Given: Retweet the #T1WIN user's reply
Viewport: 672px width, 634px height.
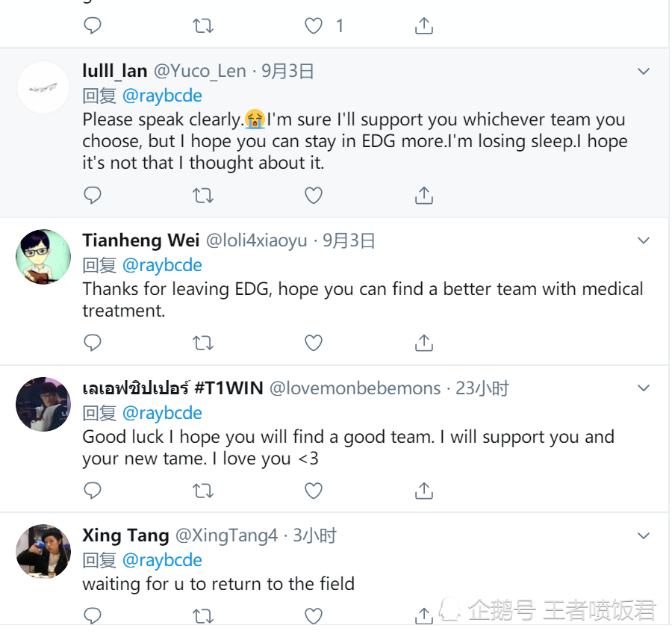Looking at the screenshot, I should [x=202, y=491].
